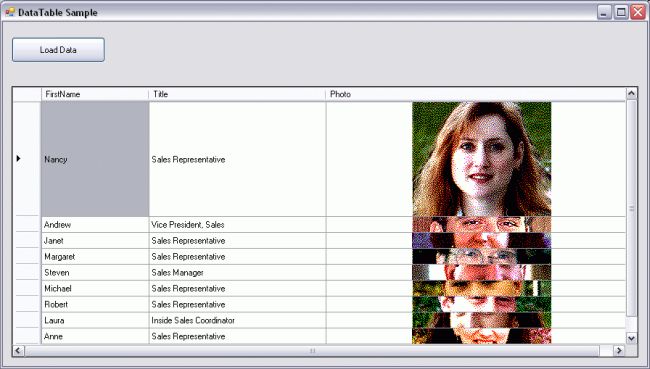Screen dimensions: 650x369
Task: Sort by the FirstName column header
Action: point(95,95)
